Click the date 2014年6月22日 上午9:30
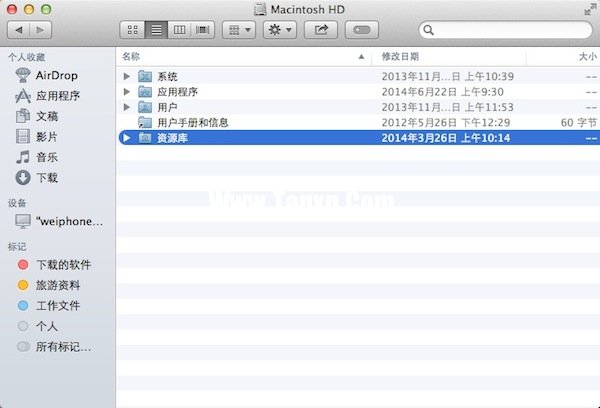The image size is (600, 408). pyautogui.click(x=442, y=92)
